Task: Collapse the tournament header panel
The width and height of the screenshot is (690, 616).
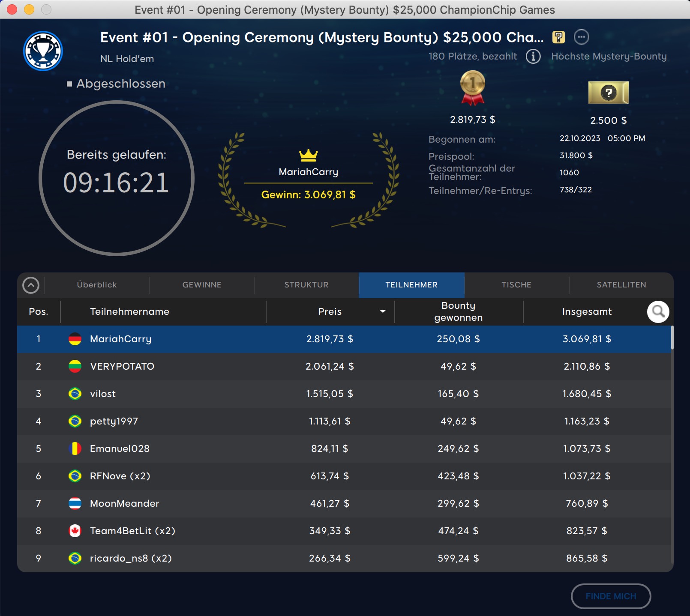Action: point(31,285)
